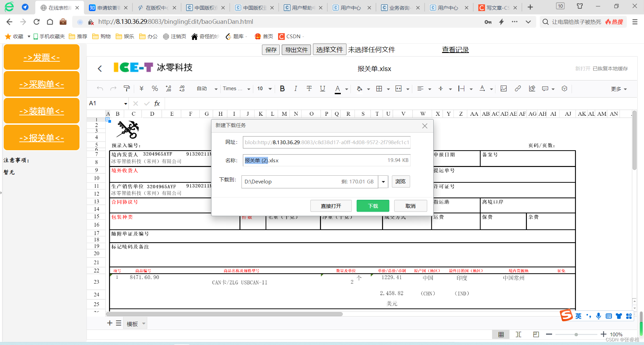Viewport: 644px width, 345px height.
Task: Toggle strikethrough formatting
Action: coord(309,89)
